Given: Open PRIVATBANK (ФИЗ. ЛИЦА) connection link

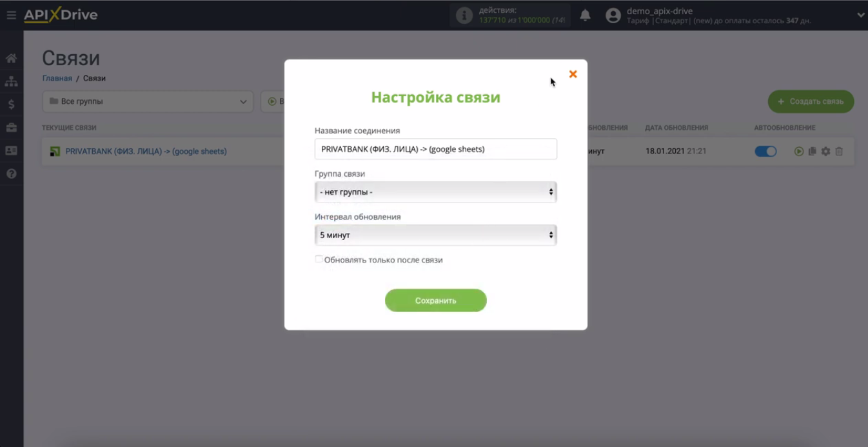Looking at the screenshot, I should click(x=146, y=152).
